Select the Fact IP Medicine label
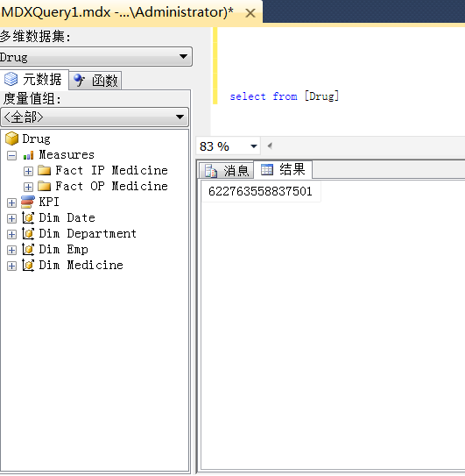 111,170
